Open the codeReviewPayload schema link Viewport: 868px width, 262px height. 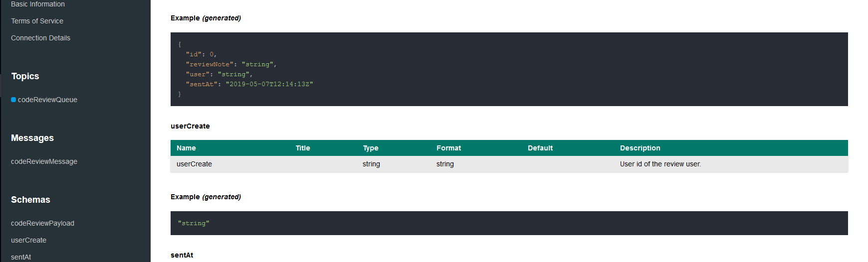click(x=42, y=223)
